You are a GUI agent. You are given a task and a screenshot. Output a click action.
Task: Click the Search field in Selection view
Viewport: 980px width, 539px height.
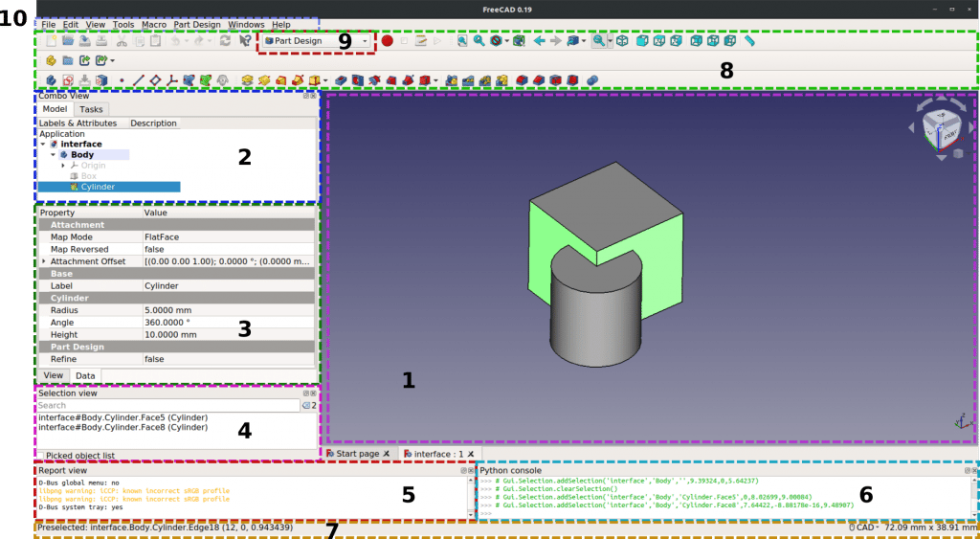point(168,405)
